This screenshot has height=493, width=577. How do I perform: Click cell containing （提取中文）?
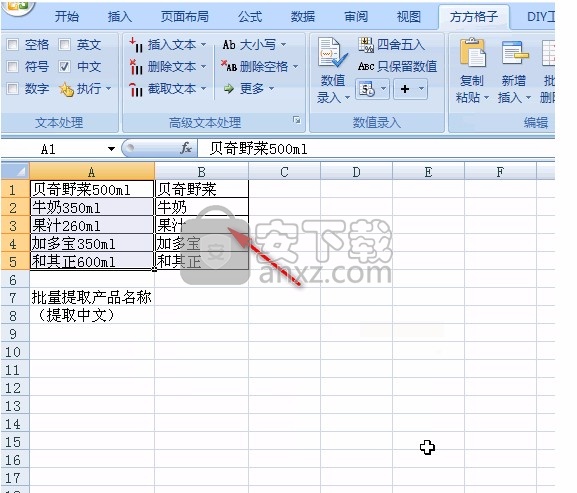click(x=92, y=315)
